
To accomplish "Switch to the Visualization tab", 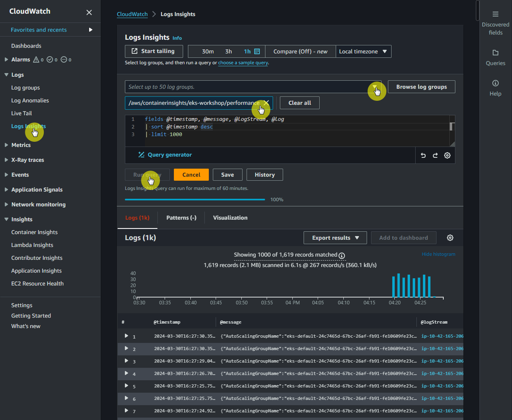I will [x=230, y=218].
